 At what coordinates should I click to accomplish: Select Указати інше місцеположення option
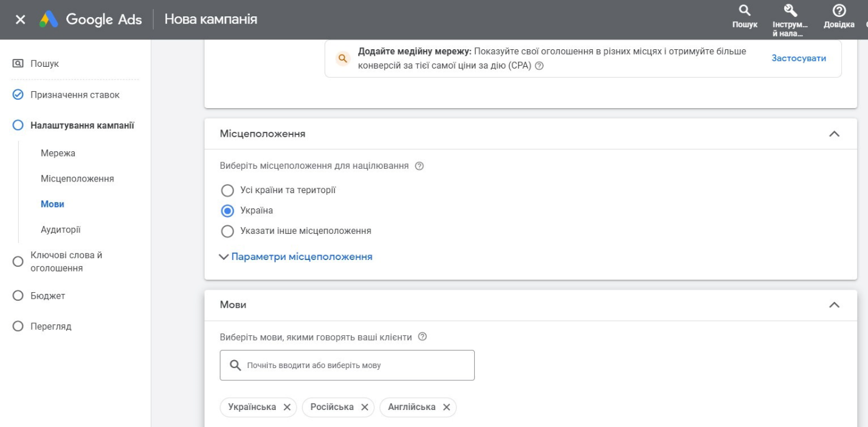(227, 231)
